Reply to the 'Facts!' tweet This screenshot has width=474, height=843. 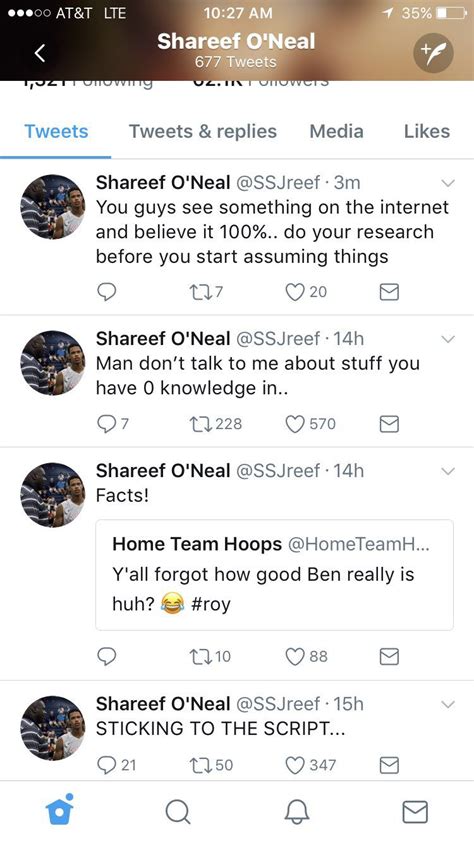(106, 656)
